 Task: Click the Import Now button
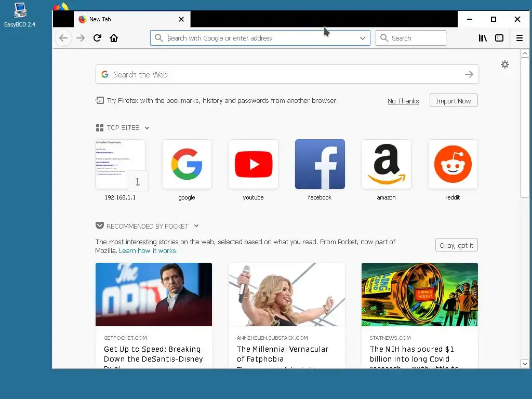point(453,101)
